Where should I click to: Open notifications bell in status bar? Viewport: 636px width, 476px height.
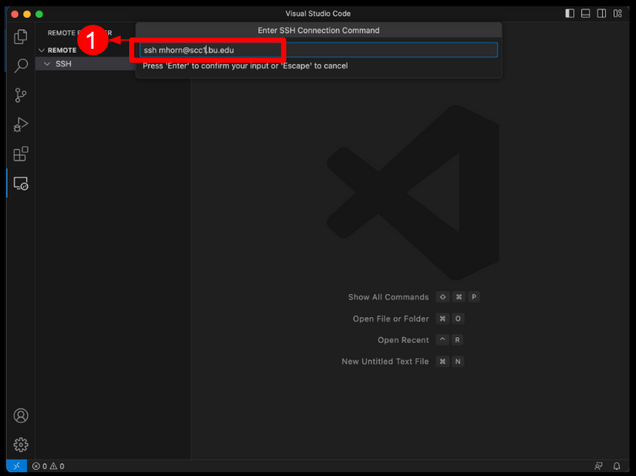click(617, 466)
